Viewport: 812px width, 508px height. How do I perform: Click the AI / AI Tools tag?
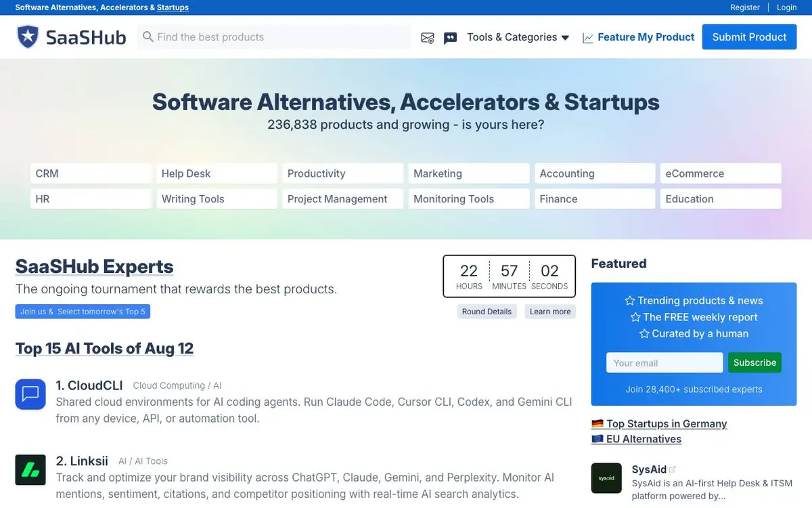tap(143, 461)
